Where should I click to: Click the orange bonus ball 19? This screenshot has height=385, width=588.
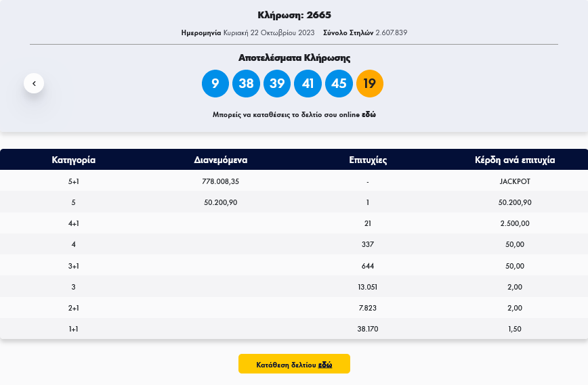coord(369,84)
